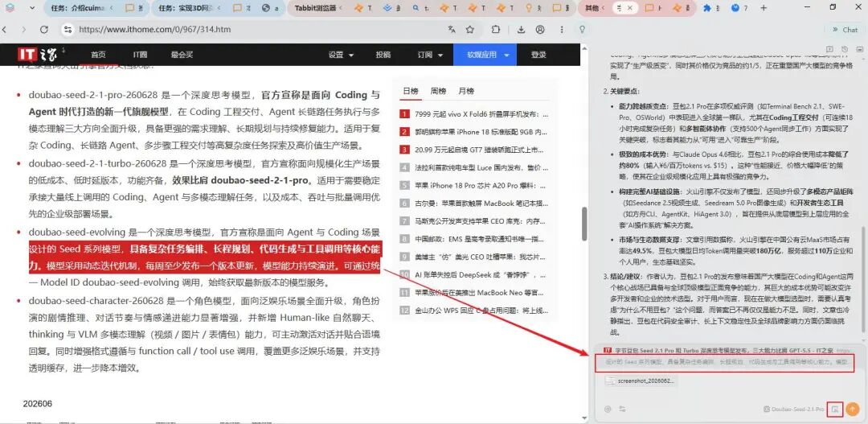Open the 投稿 nav link

click(x=383, y=55)
